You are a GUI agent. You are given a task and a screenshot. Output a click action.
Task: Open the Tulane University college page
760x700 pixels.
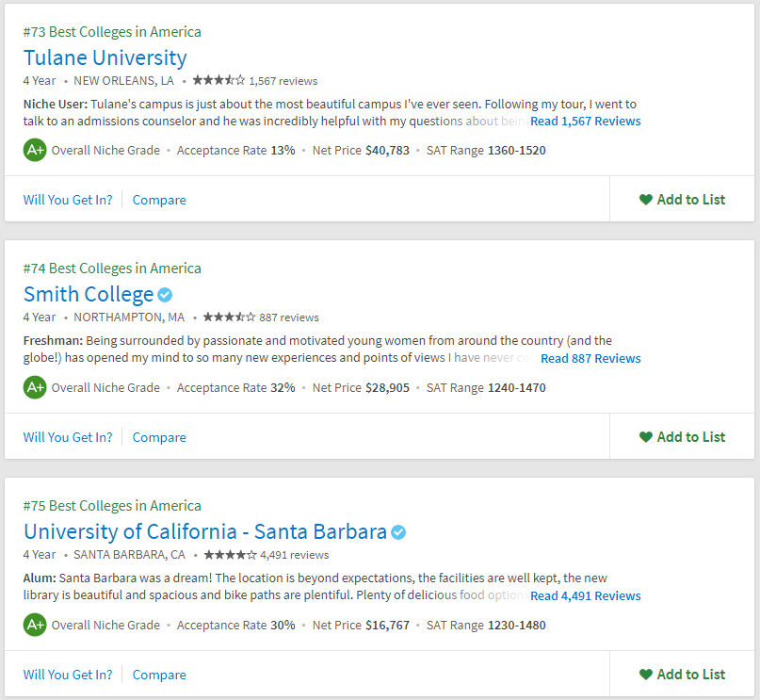coord(105,57)
